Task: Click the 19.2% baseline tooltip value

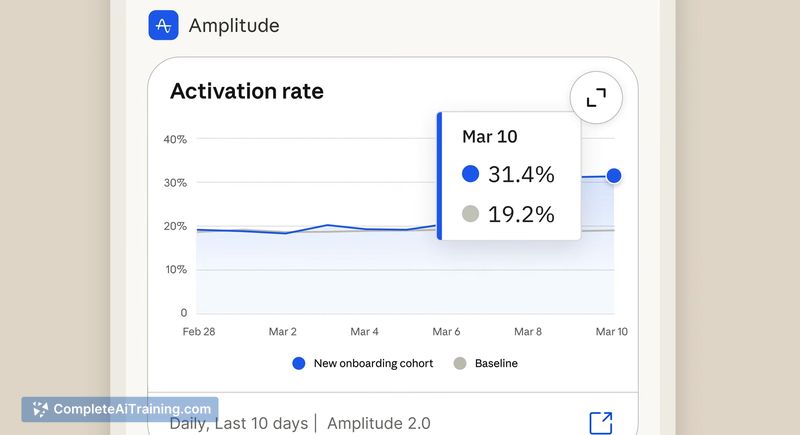Action: pos(521,214)
